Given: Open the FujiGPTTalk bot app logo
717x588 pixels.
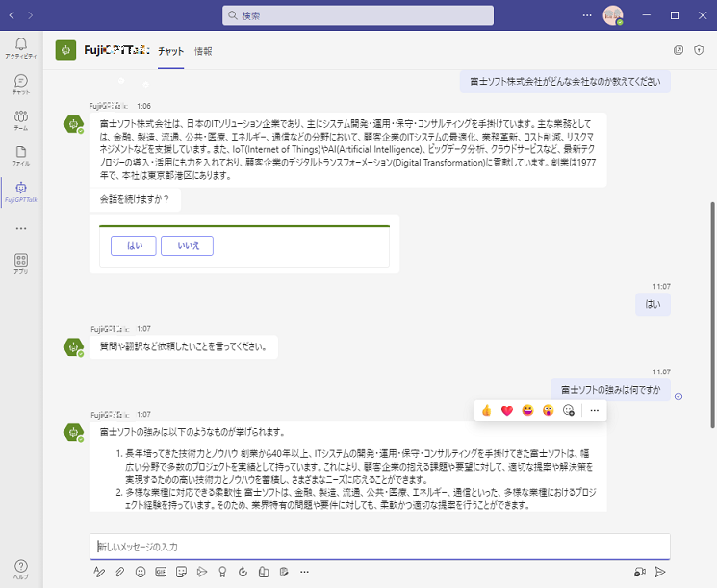Looking at the screenshot, I should 65,50.
